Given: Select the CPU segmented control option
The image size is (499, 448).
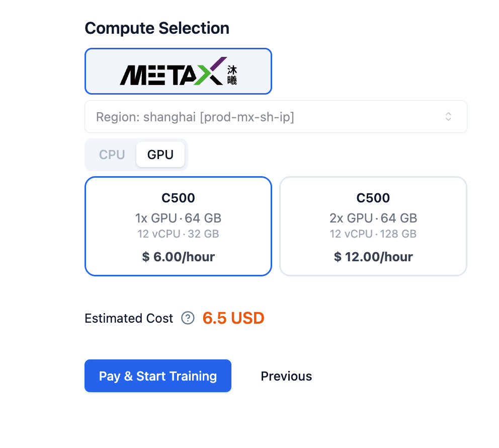Looking at the screenshot, I should (x=112, y=155).
